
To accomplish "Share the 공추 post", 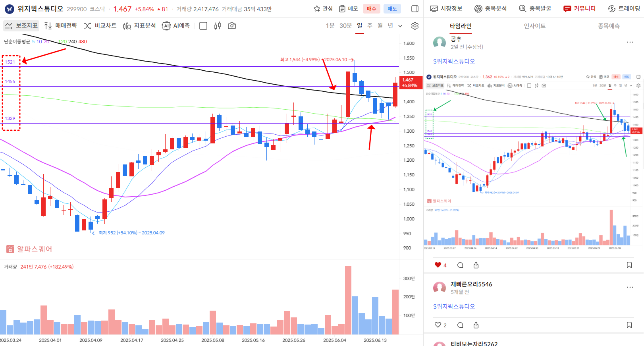I will (476, 265).
